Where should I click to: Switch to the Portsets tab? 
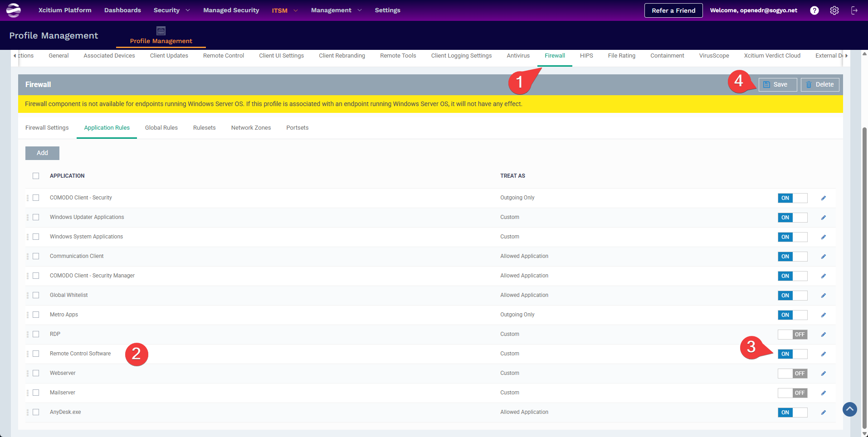297,128
